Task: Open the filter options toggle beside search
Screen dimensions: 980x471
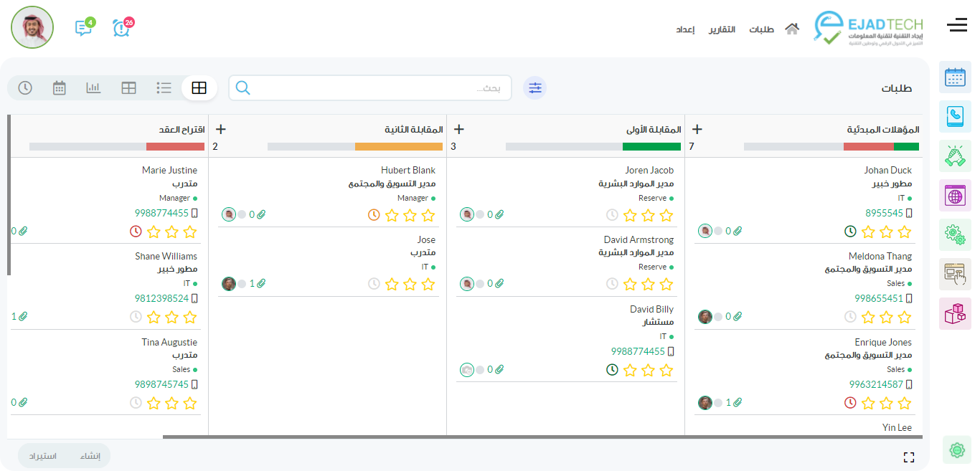Action: click(x=534, y=88)
